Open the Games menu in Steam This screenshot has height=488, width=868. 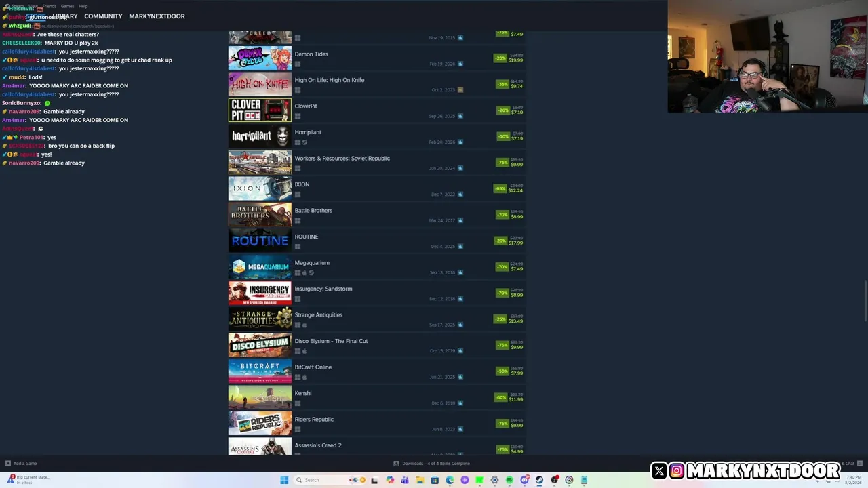pos(67,6)
